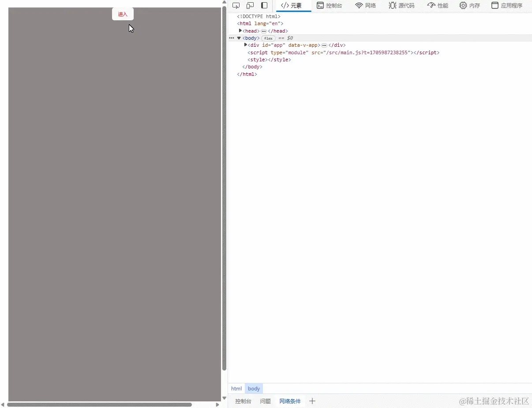Select the 网络条件 drawer tab
The width and height of the screenshot is (532, 408).
290,401
